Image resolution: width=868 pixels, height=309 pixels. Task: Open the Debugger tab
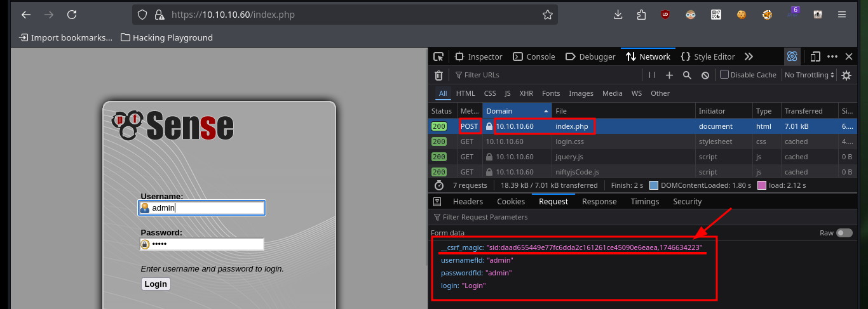point(590,56)
